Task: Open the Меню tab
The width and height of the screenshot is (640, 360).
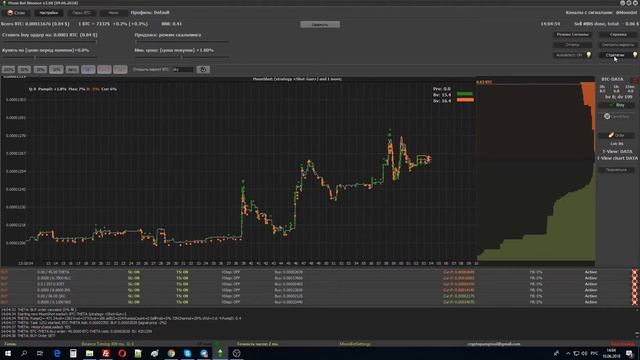Action: coord(113,13)
